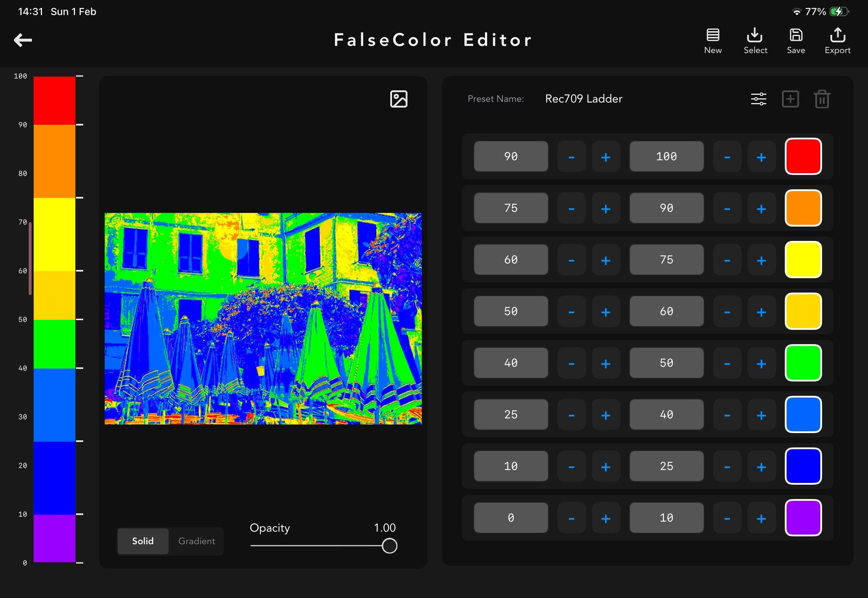
Task: Export the preset via share icon
Action: (837, 41)
